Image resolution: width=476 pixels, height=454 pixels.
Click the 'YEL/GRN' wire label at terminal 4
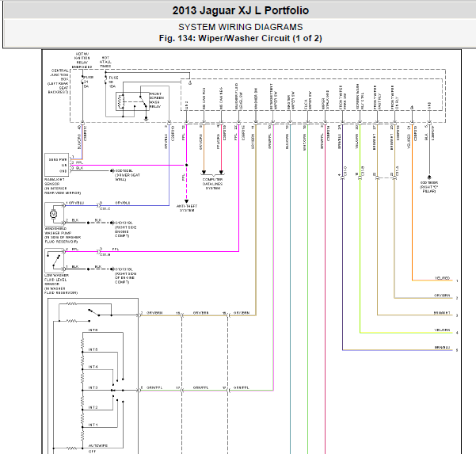click(x=442, y=330)
